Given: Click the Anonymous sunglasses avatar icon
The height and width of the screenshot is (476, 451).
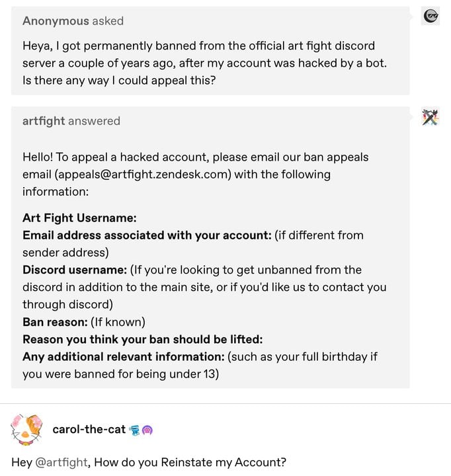Looking at the screenshot, I should click(431, 17).
